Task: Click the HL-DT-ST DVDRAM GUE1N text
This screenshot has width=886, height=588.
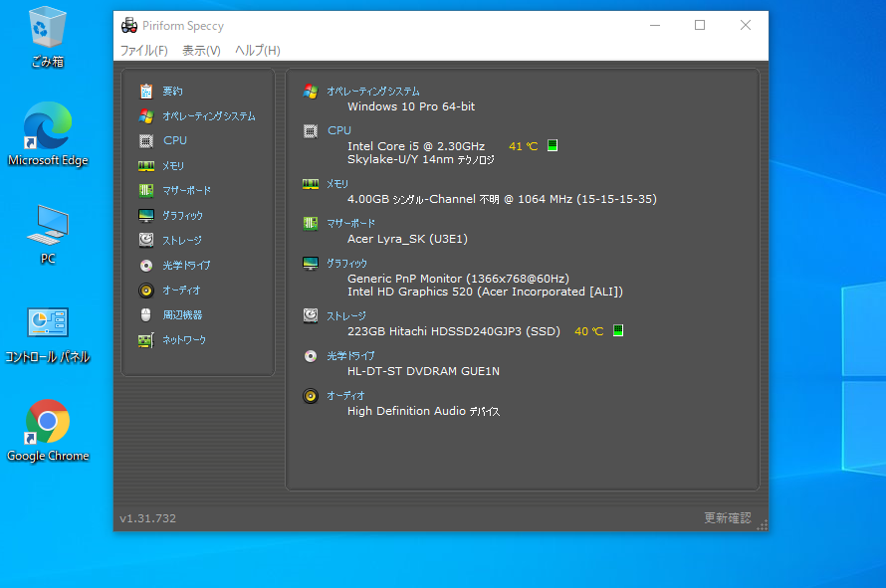Action: coord(423,371)
